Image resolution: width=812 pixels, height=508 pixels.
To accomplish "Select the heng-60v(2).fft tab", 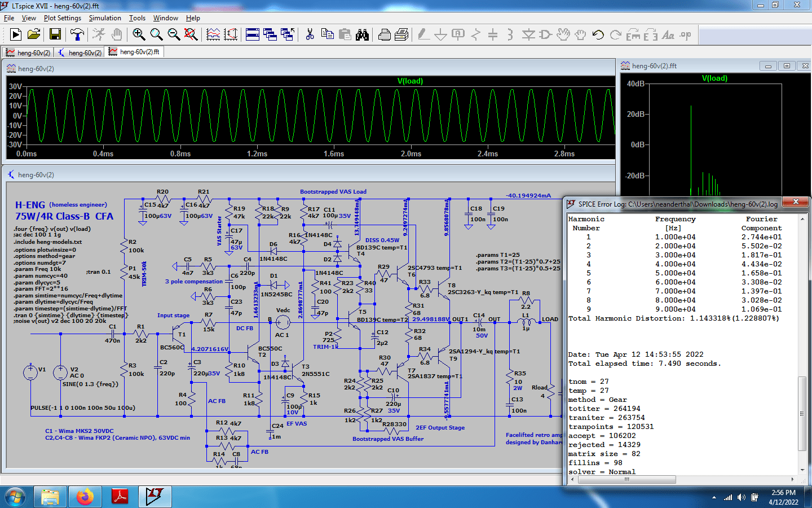I will tap(135, 52).
